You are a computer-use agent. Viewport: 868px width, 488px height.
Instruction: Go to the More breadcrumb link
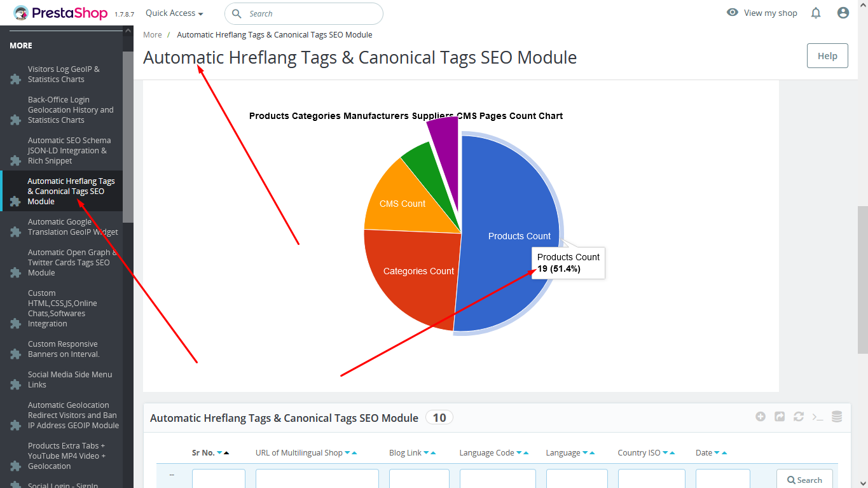click(x=153, y=35)
